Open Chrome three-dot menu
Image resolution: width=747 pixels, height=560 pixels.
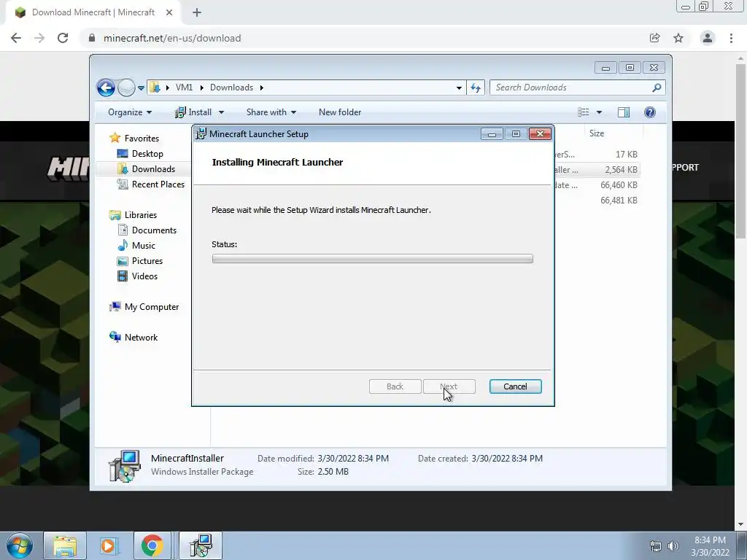[x=731, y=38]
